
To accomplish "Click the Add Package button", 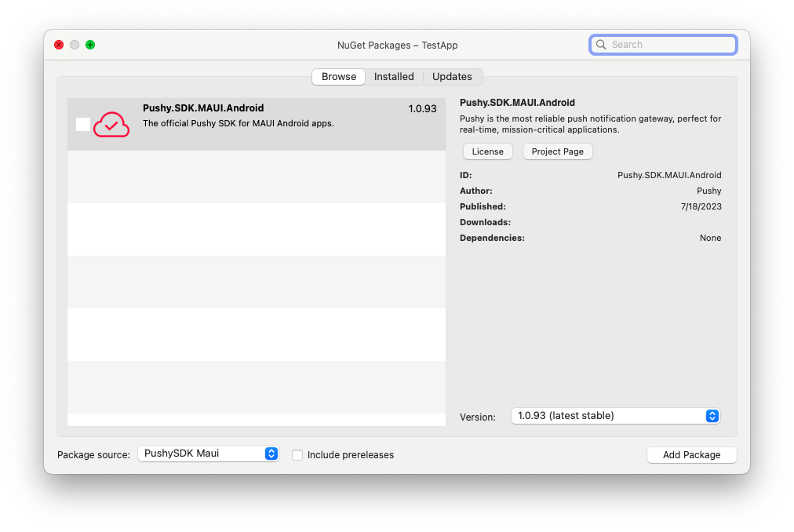I will [692, 455].
